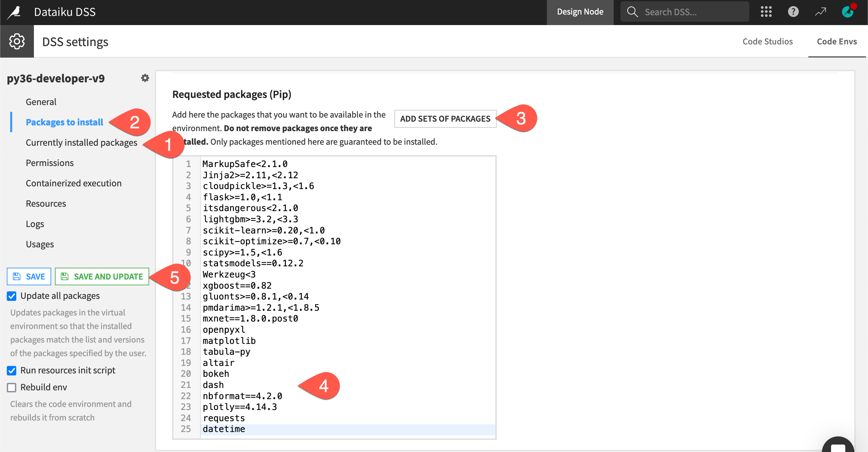Open the help question mark menu
The width and height of the screenshot is (868, 452).
[x=793, y=12]
